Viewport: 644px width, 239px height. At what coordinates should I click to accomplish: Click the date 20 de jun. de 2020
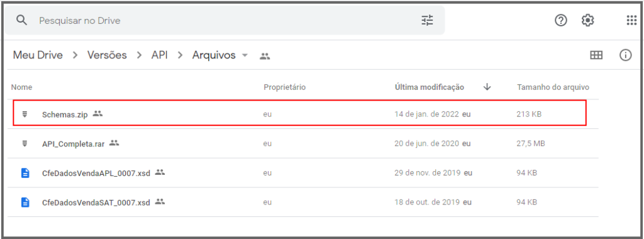coord(426,144)
